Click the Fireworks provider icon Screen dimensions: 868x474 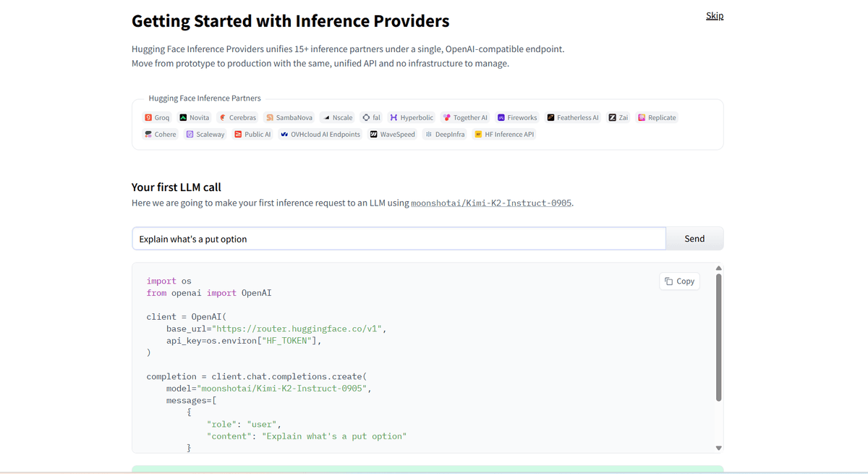click(501, 117)
